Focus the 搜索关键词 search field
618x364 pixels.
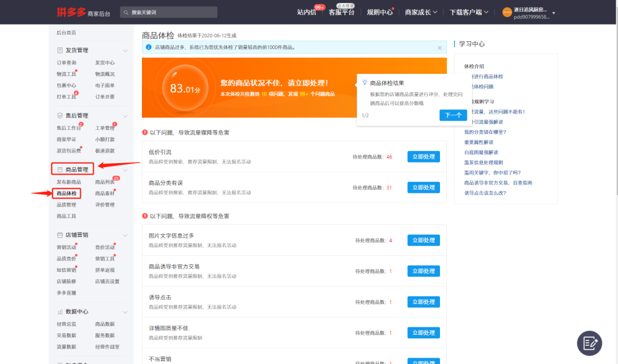coord(169,12)
